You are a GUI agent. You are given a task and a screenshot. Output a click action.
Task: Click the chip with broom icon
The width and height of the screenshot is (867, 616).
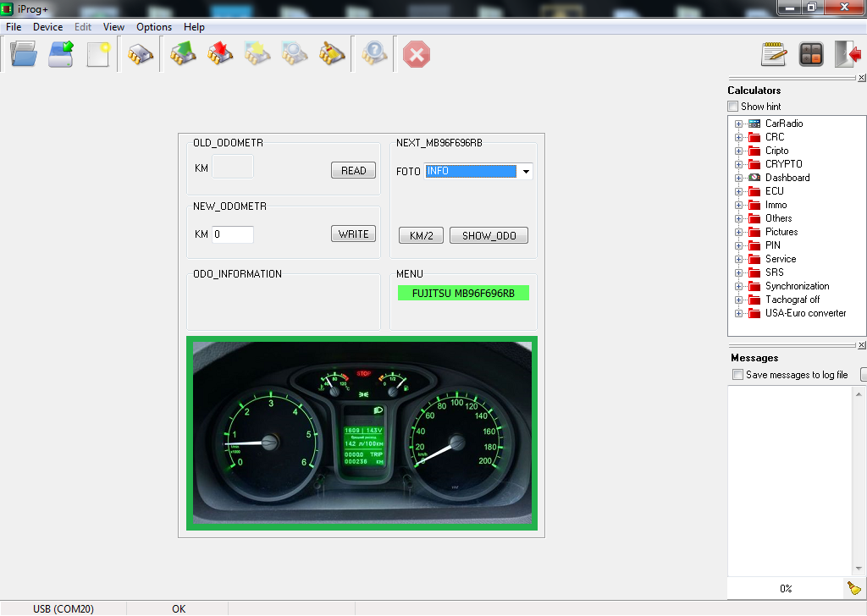[x=332, y=55]
